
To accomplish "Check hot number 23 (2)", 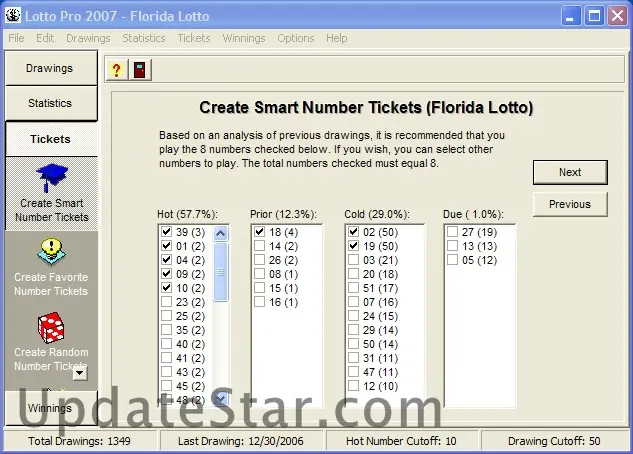I will pos(166,301).
